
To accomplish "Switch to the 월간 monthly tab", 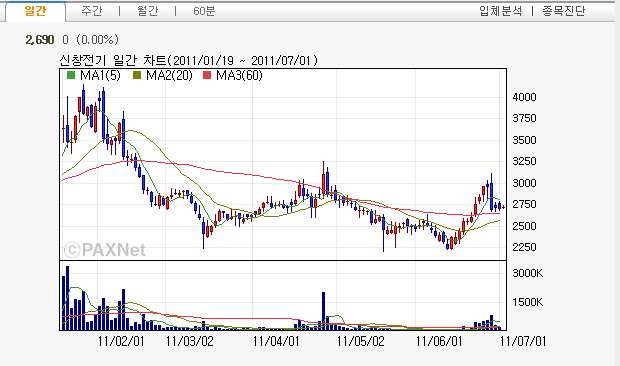I will click(147, 11).
